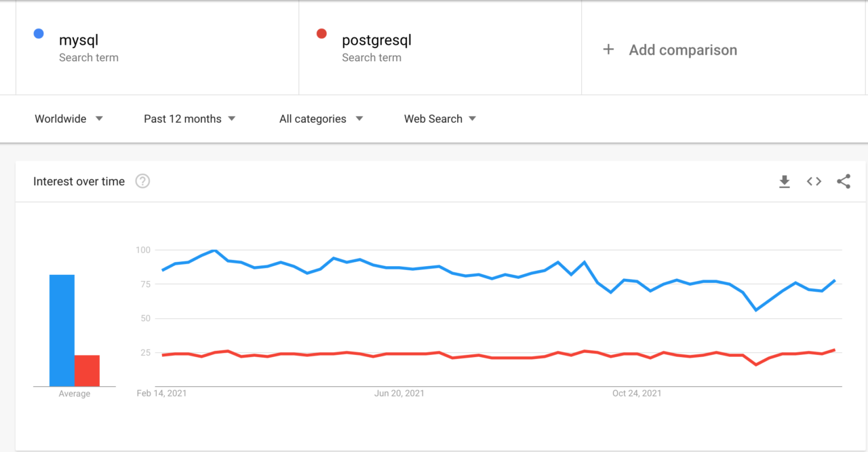Screen dimensions: 868x452
Task: Click the mysql trend line peak near 100
Action: pyautogui.click(x=214, y=251)
